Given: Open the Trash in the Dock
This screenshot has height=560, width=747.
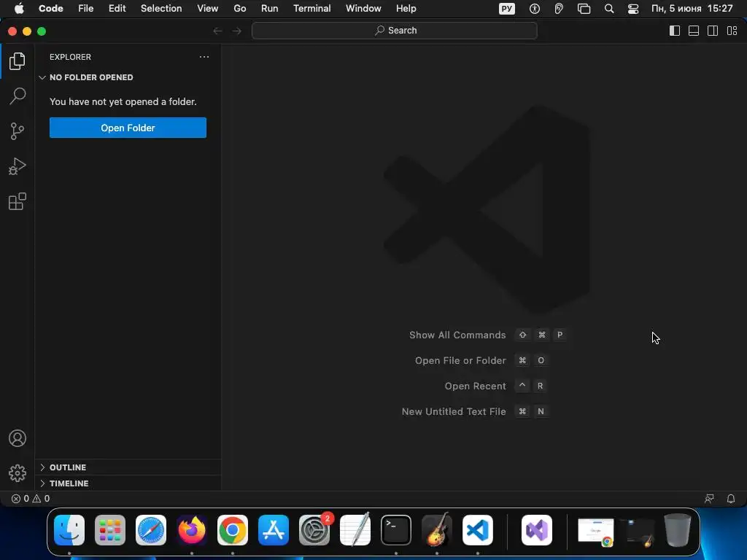Looking at the screenshot, I should point(678,530).
